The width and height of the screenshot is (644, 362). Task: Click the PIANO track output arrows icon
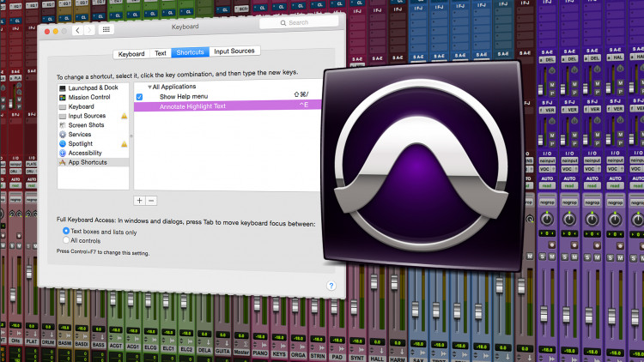[264, 345]
